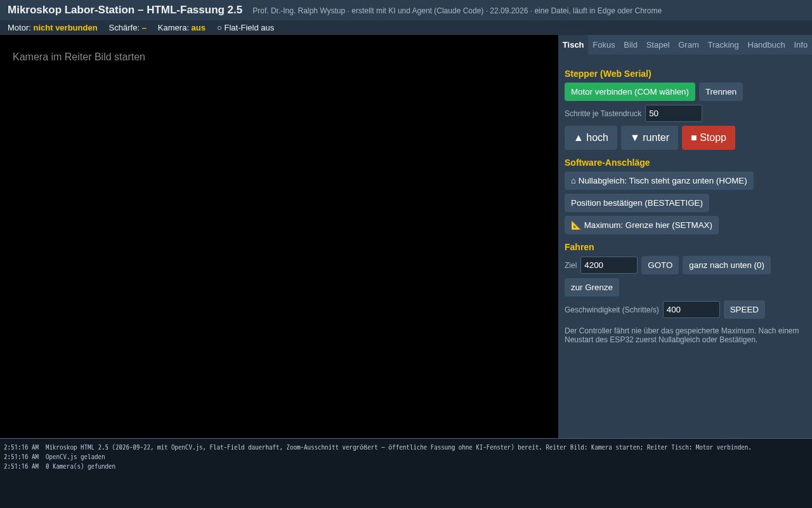Click the Fahren section heading

(x=579, y=247)
